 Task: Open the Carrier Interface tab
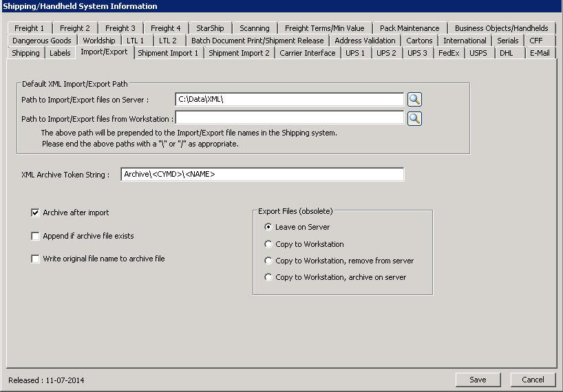click(308, 53)
